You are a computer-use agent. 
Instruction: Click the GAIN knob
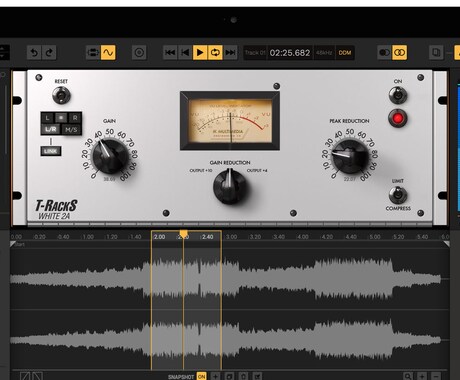pyautogui.click(x=110, y=156)
